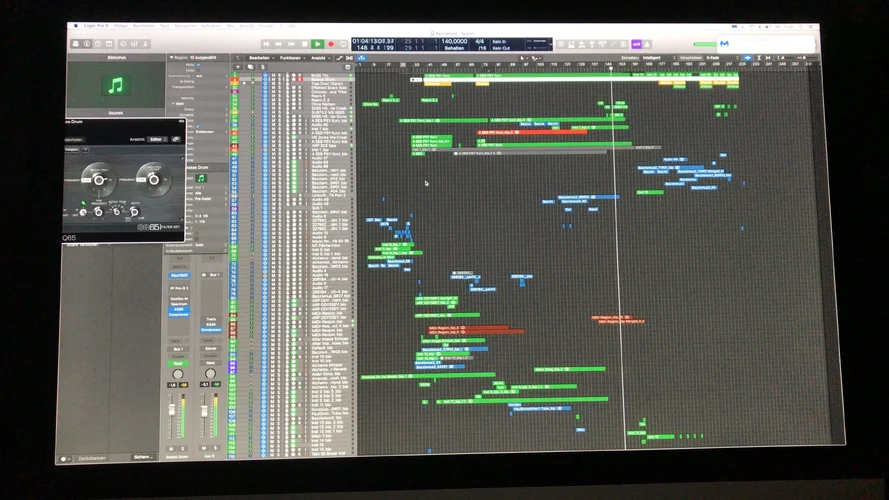Click Compressor plugin slot on first strip
This screenshot has height=500, width=889.
tap(179, 314)
